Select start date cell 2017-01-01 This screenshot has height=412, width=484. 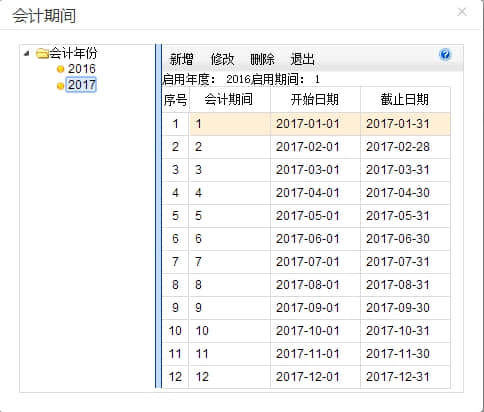pos(315,124)
